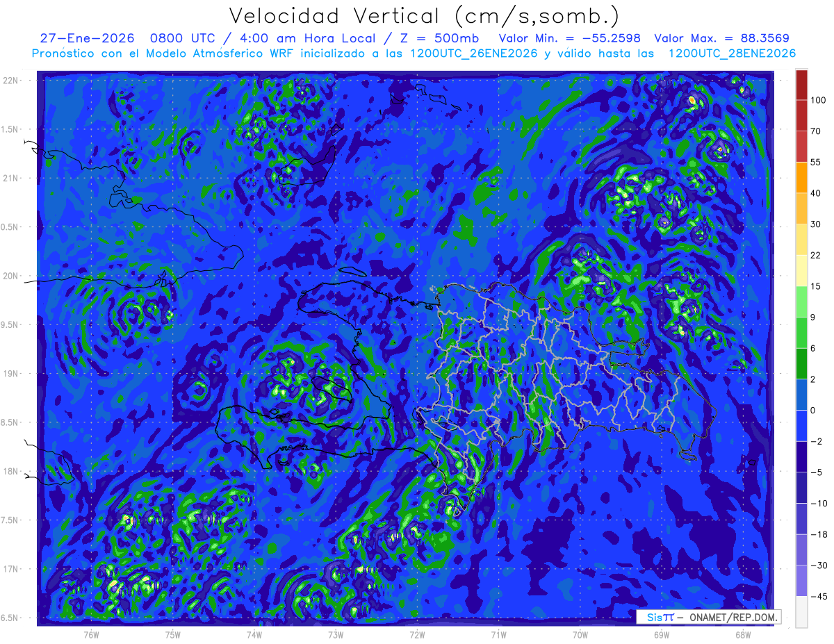
Task: Click the red color band between 70 and 100
Action: [801, 115]
